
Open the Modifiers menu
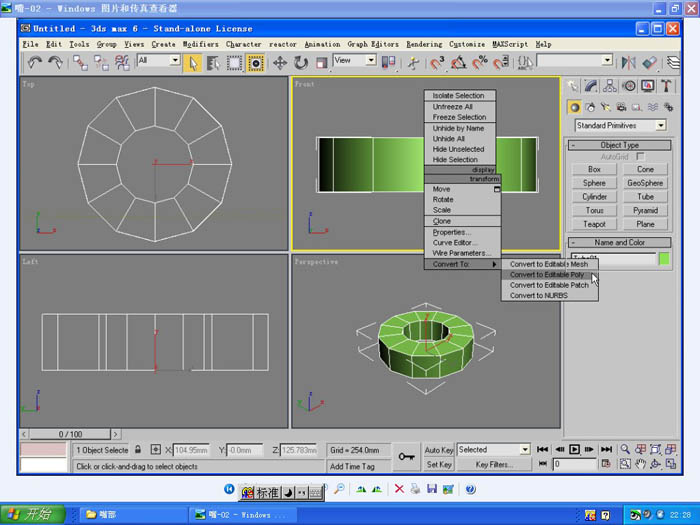pos(200,44)
